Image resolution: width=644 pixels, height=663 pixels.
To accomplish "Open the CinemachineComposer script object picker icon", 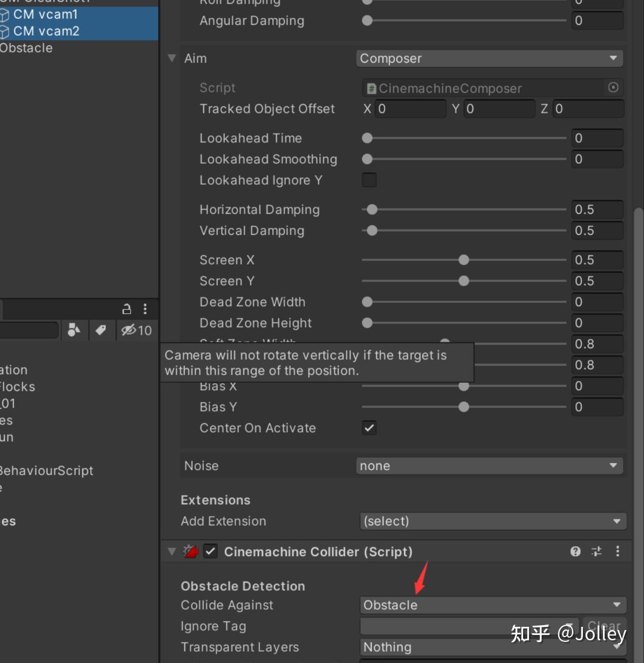I will pyautogui.click(x=614, y=87).
